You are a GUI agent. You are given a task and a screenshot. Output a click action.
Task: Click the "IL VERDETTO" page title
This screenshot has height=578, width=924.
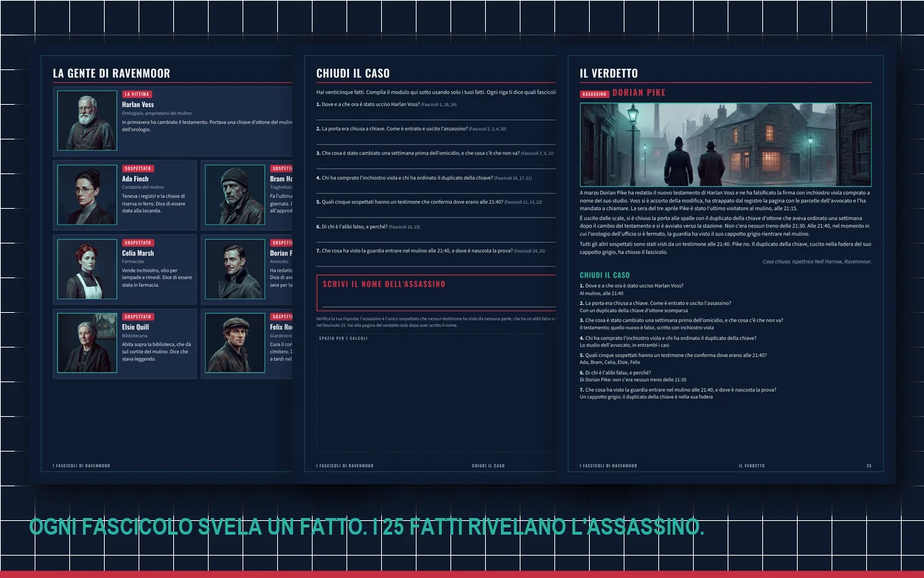point(609,73)
